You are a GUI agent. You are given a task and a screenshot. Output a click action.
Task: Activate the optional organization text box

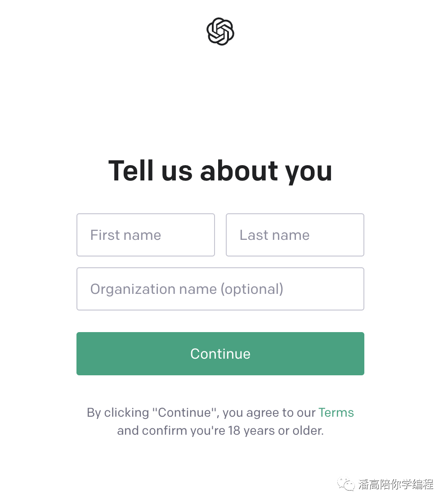220,289
